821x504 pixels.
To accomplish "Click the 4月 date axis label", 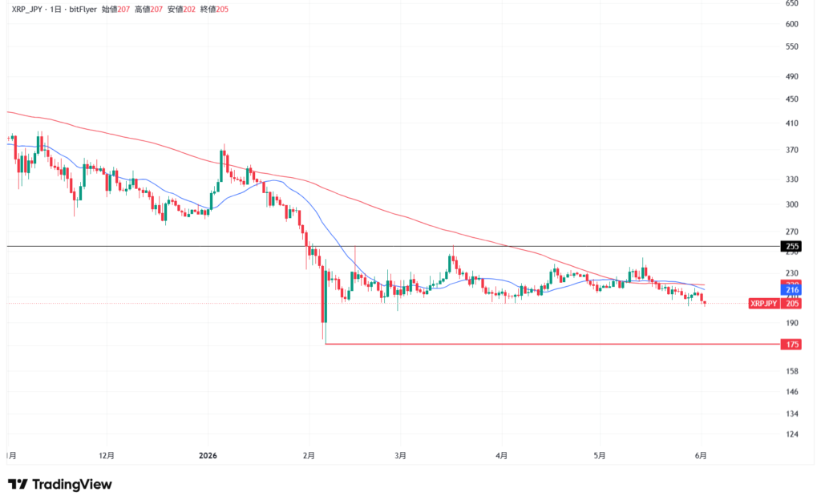I will pyautogui.click(x=502, y=455).
